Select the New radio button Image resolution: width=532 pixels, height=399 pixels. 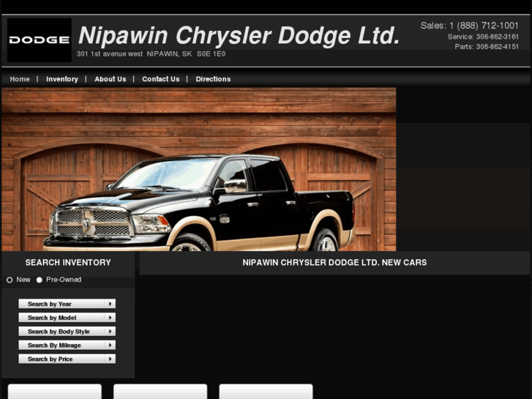coord(10,280)
